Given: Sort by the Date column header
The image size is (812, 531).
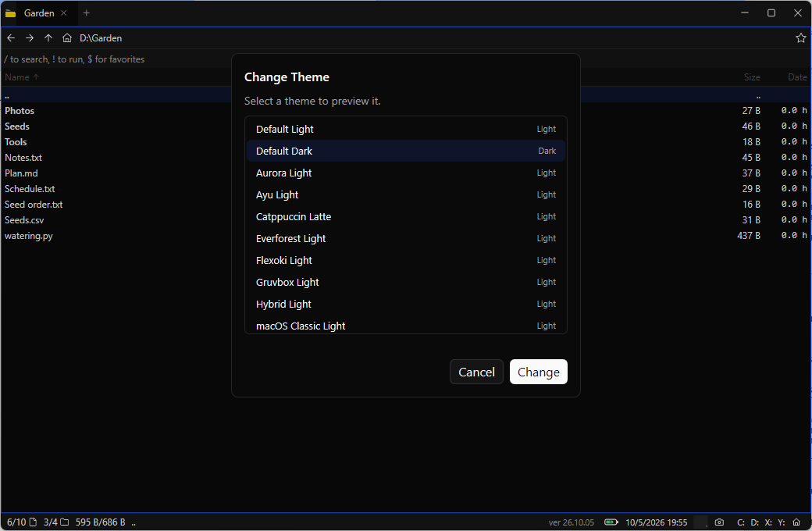Looking at the screenshot, I should pos(797,77).
